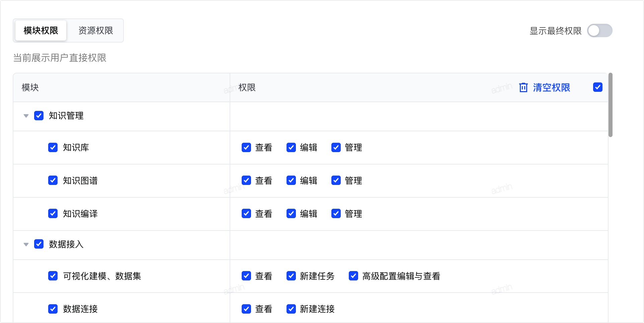Viewport: 644px width, 323px height.
Task: Uncheck 编辑 permission for 知识图谱
Action: [x=291, y=181]
